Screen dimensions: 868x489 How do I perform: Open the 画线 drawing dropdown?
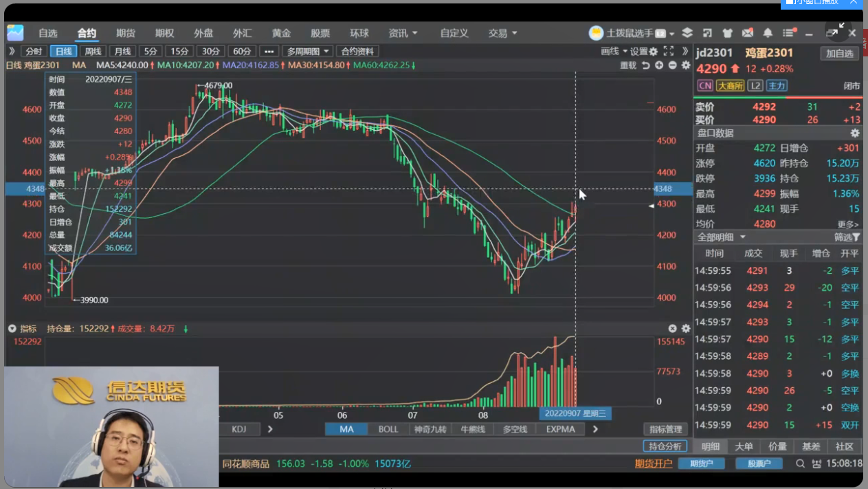pyautogui.click(x=614, y=51)
